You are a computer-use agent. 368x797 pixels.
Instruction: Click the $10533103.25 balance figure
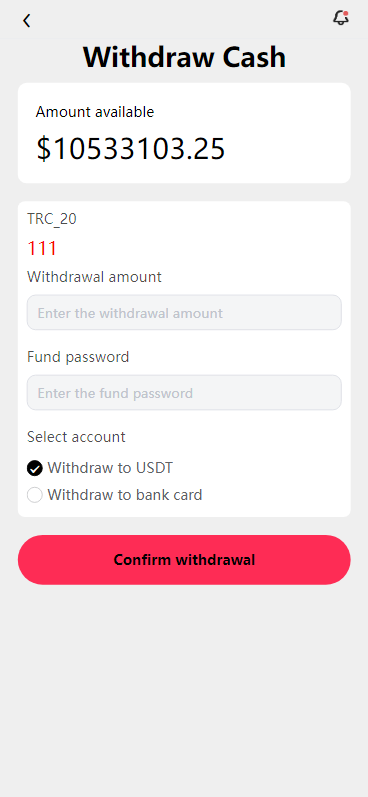131,149
